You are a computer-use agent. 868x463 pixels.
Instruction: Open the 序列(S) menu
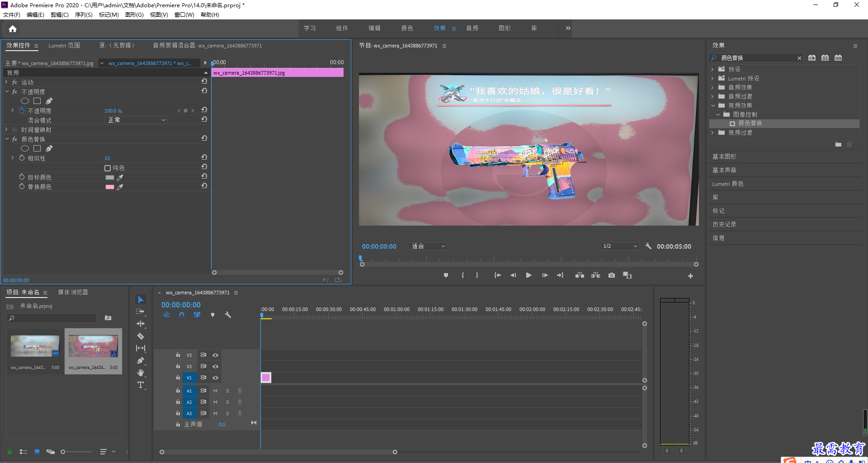click(84, 15)
